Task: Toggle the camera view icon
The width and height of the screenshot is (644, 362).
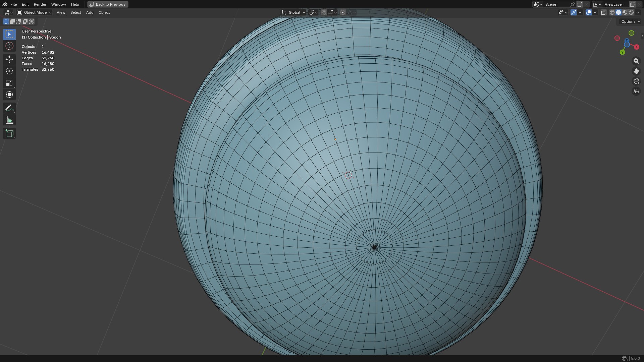Action: pyautogui.click(x=636, y=81)
